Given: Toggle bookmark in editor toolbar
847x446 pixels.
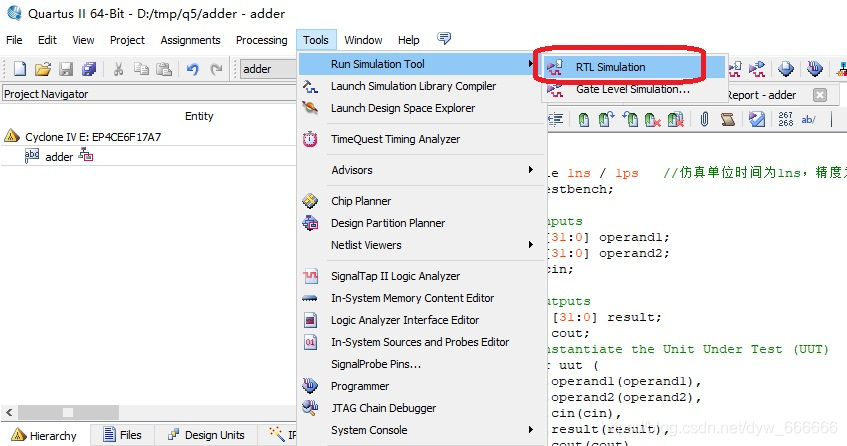Looking at the screenshot, I should coord(583,119).
